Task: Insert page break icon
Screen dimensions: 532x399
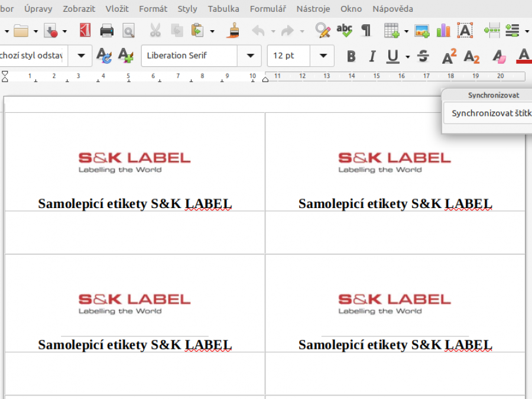Action: pyautogui.click(x=492, y=31)
